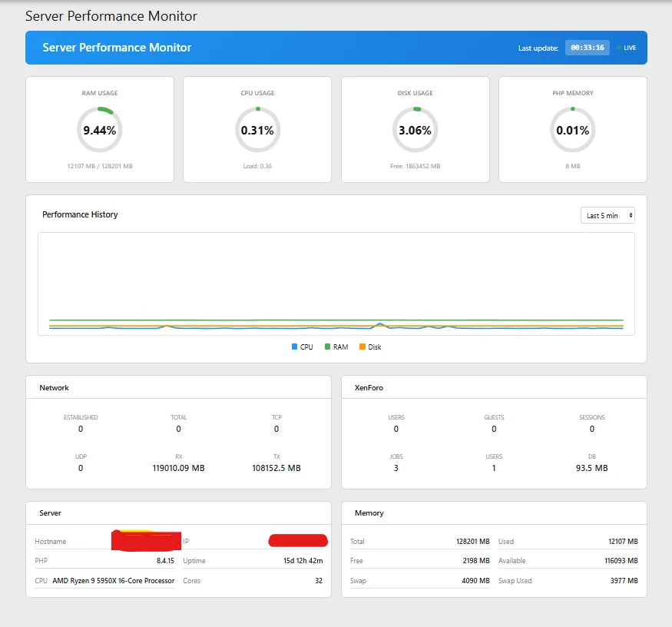The height and width of the screenshot is (627, 672).
Task: Click the "Load: 0.36" caption
Action: click(257, 166)
